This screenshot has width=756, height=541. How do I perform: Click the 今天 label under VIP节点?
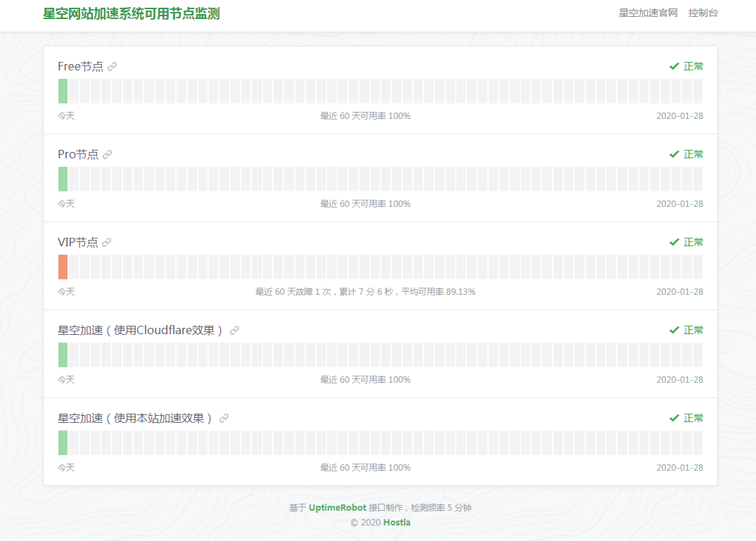pos(67,292)
